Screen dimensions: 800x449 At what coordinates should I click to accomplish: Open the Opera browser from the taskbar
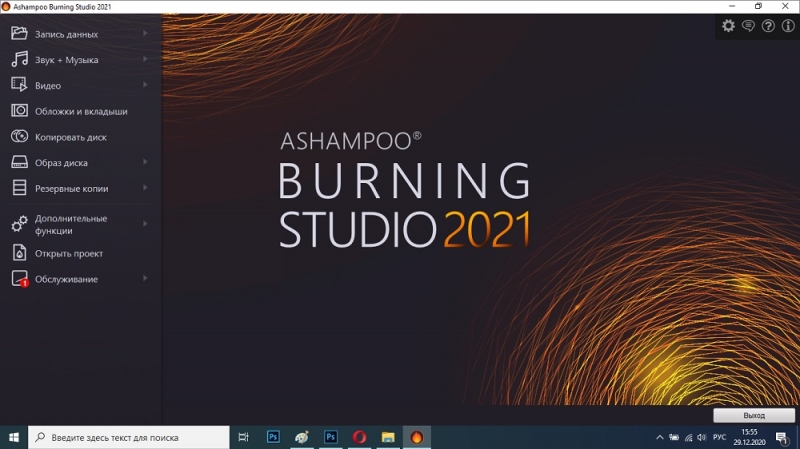[x=359, y=437]
